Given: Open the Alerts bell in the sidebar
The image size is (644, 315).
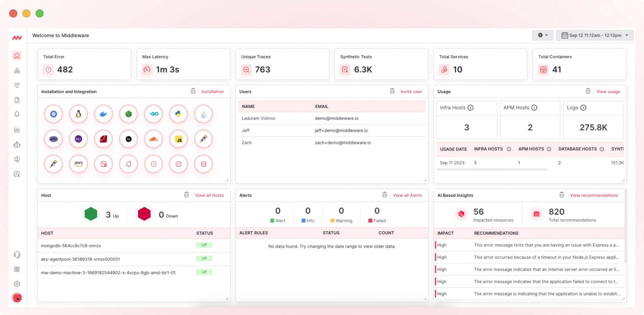Looking at the screenshot, I should tap(17, 115).
